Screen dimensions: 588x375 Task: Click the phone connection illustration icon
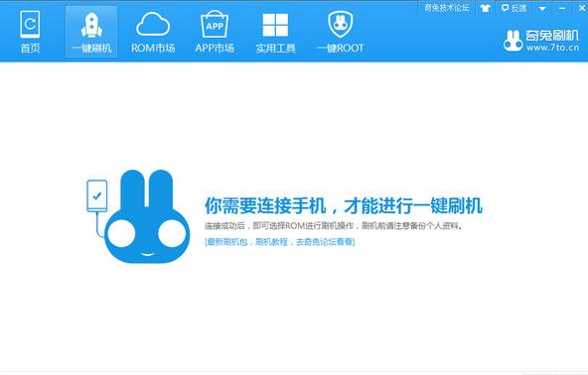click(96, 195)
